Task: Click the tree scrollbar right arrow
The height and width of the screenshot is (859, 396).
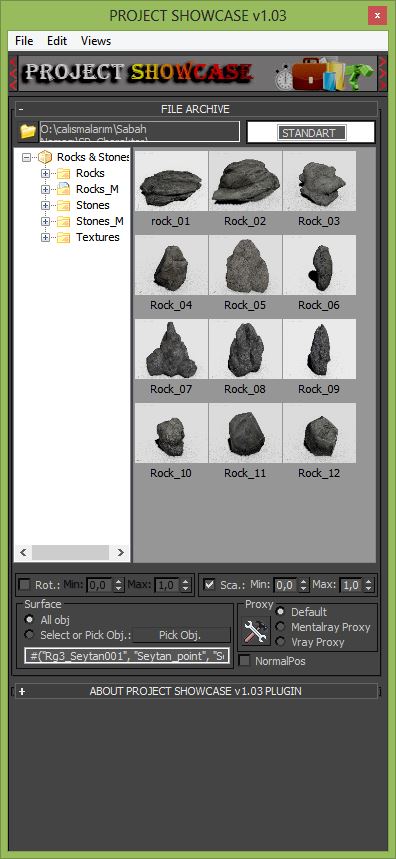Action: (120, 553)
